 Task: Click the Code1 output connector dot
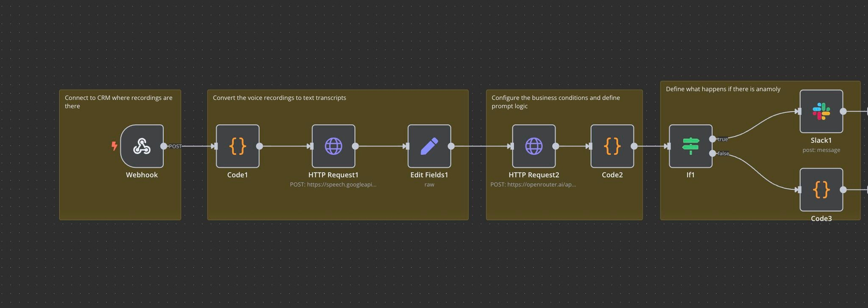coord(259,146)
